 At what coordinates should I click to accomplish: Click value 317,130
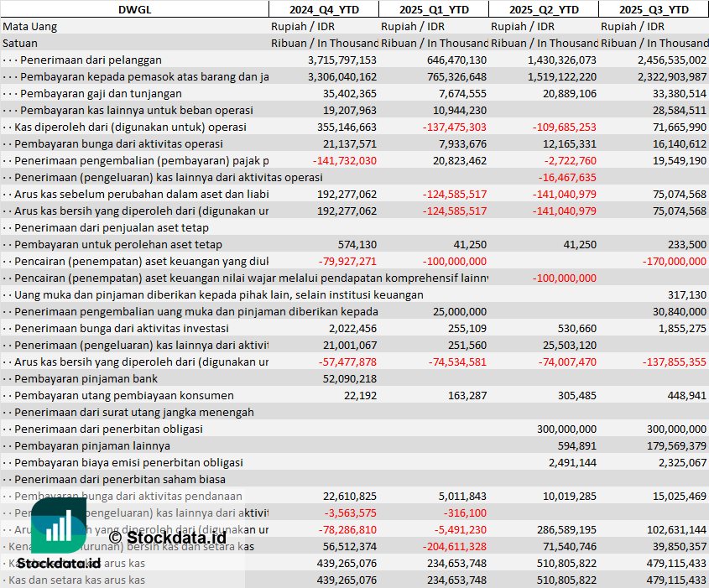687,295
